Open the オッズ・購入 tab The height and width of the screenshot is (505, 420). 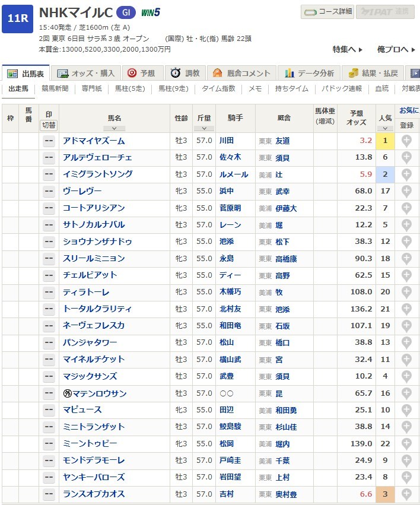(86, 74)
